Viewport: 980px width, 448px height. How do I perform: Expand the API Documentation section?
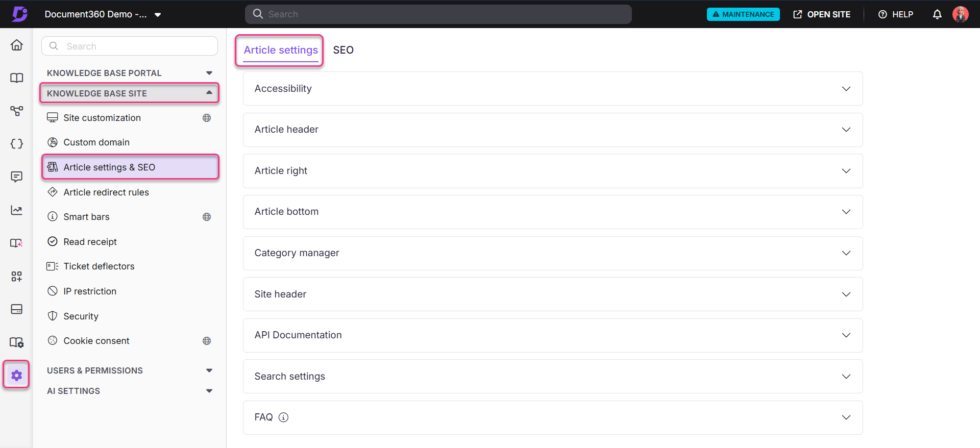pos(553,335)
